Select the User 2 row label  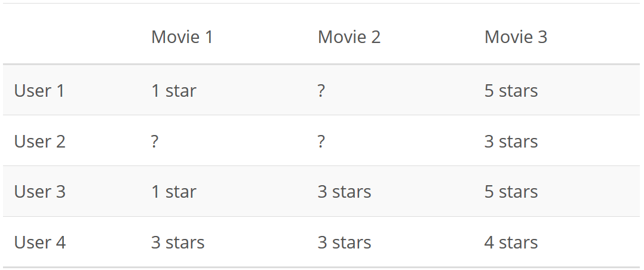pos(40,141)
